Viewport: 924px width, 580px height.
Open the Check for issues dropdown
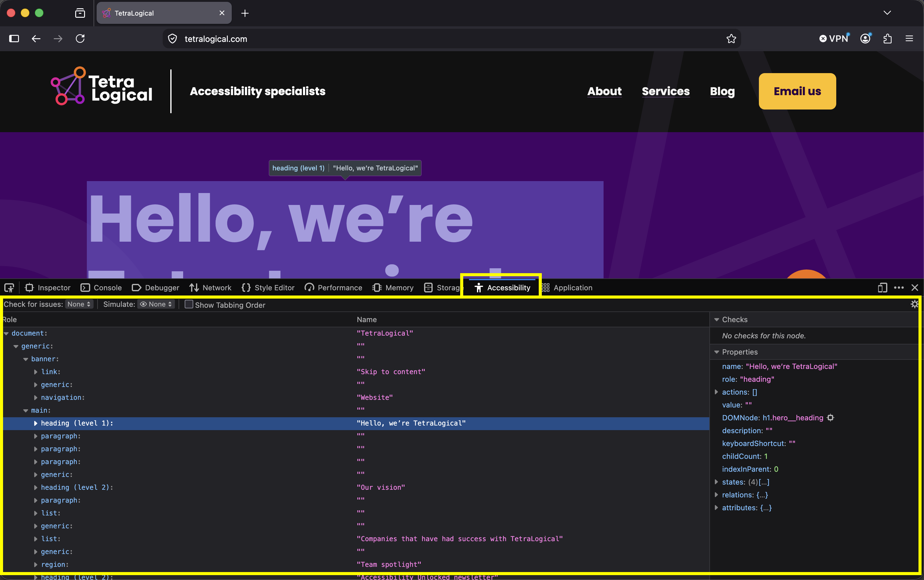point(79,304)
